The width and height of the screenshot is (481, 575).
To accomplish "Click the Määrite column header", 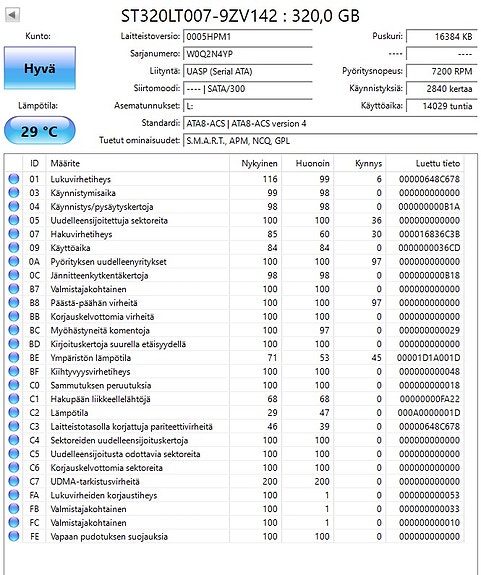I will [137, 163].
